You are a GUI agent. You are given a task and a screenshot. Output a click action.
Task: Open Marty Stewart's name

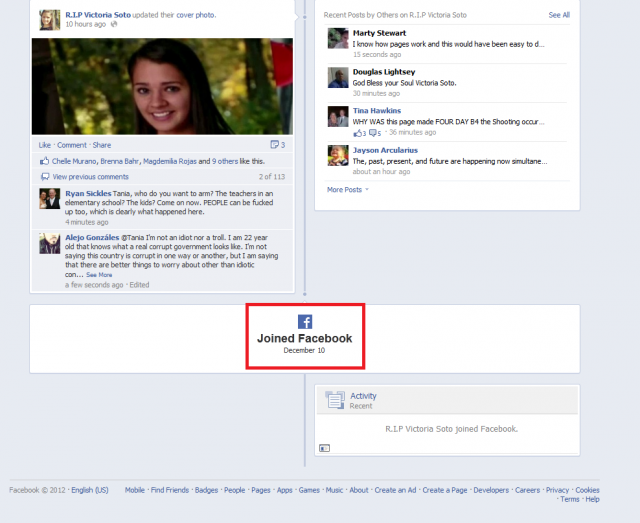click(380, 33)
